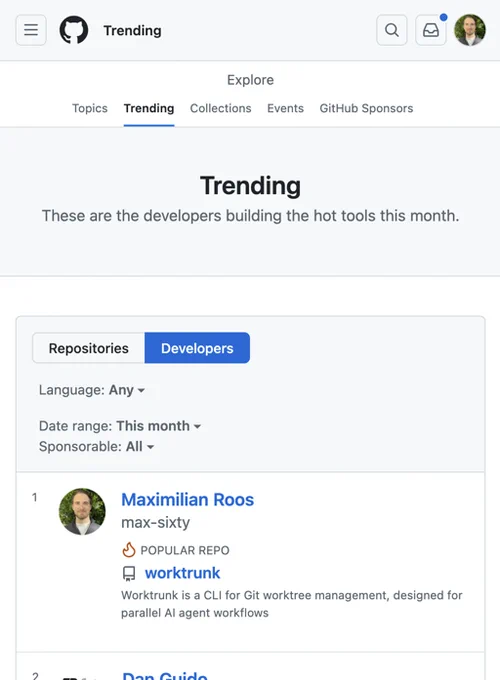Image resolution: width=500 pixels, height=680 pixels.
Task: Click the flame Popular Repo icon
Action: click(x=129, y=550)
